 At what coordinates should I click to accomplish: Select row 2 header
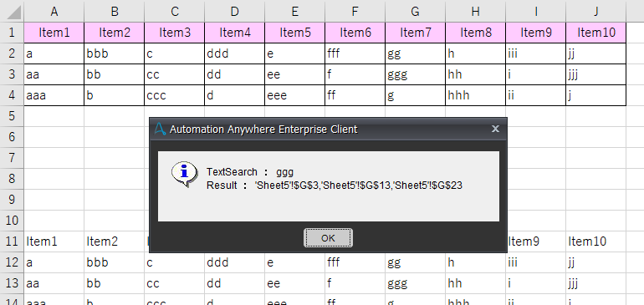[12, 53]
